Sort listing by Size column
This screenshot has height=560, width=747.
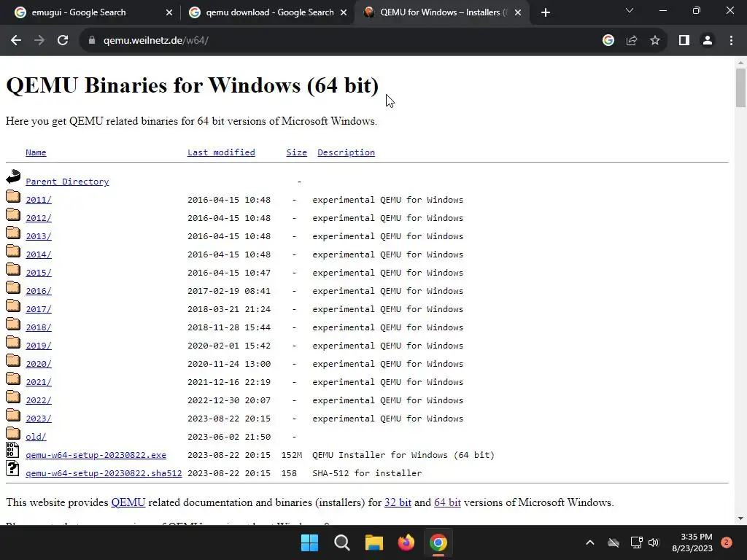pos(296,152)
